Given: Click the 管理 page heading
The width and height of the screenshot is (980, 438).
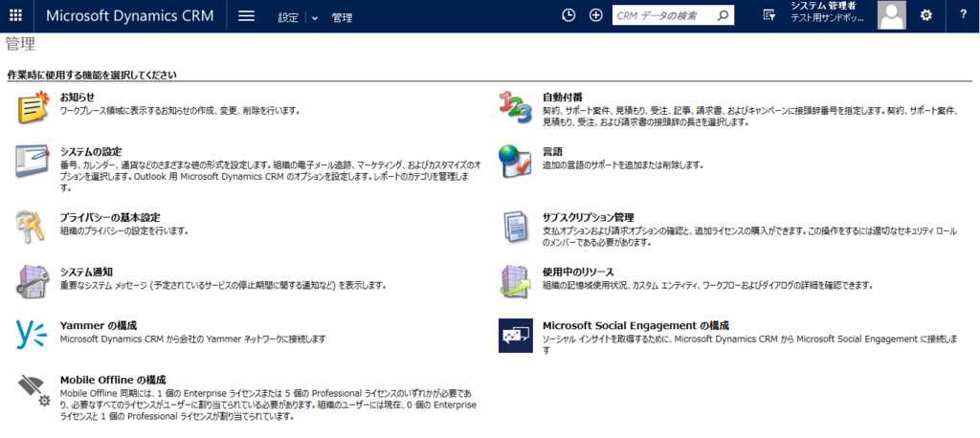Looking at the screenshot, I should [20, 44].
